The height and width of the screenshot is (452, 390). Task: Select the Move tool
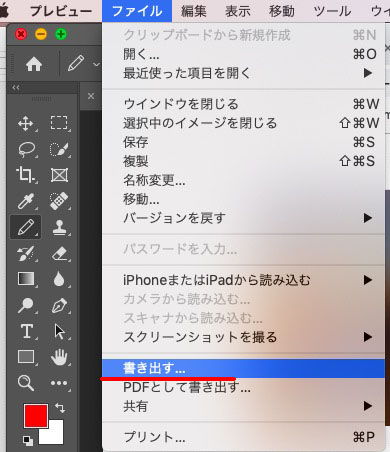coord(25,123)
